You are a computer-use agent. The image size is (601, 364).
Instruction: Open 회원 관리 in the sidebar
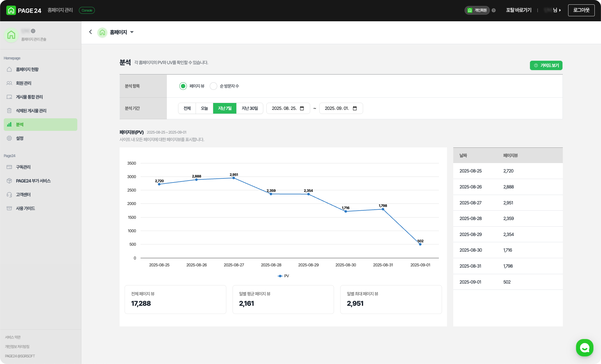point(23,83)
